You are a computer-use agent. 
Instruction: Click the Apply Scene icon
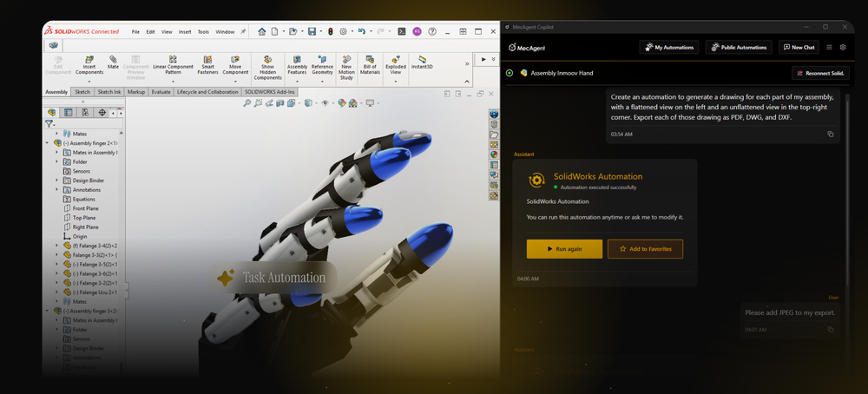coord(352,103)
